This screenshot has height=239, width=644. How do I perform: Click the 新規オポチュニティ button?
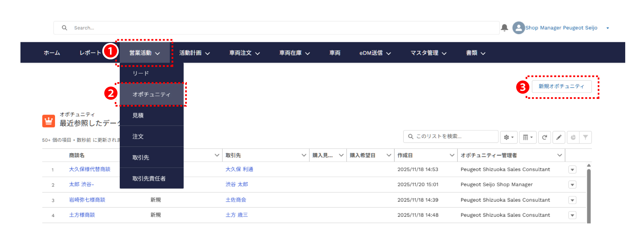click(x=561, y=86)
